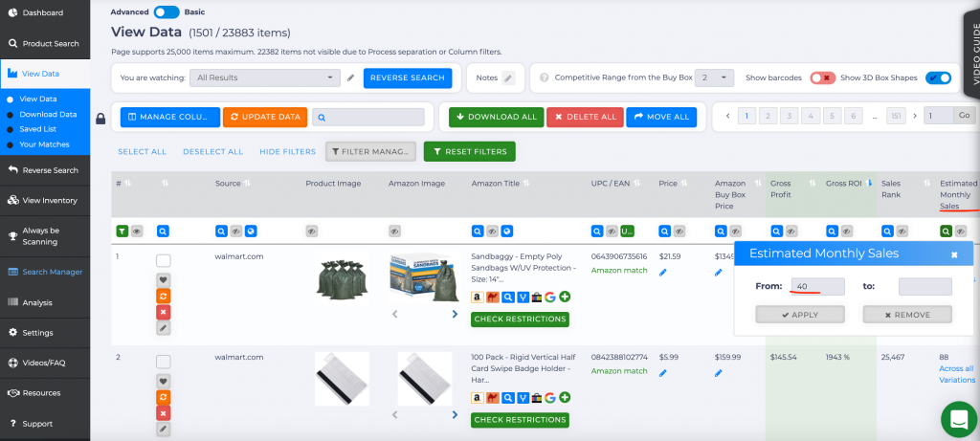
Task: Check the row 1 selection checkbox
Action: point(163,261)
